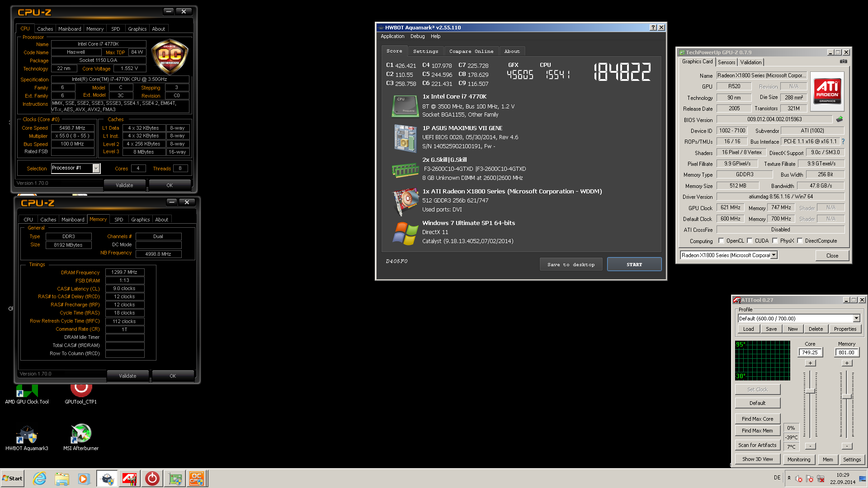Click the Gigabyte OC logo in CPU-Z
This screenshot has height=488, width=868.
pyautogui.click(x=170, y=57)
